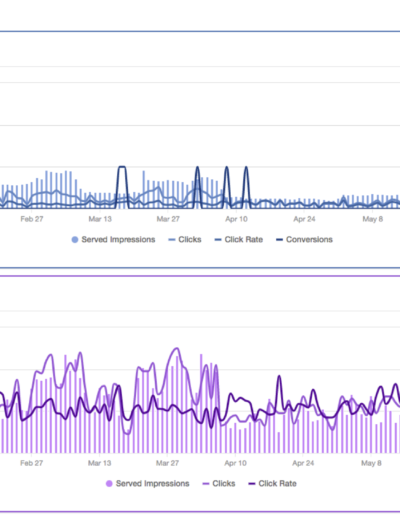Select Apr 10 label on blue chart axis
The width and height of the screenshot is (400, 516).
coord(236,219)
